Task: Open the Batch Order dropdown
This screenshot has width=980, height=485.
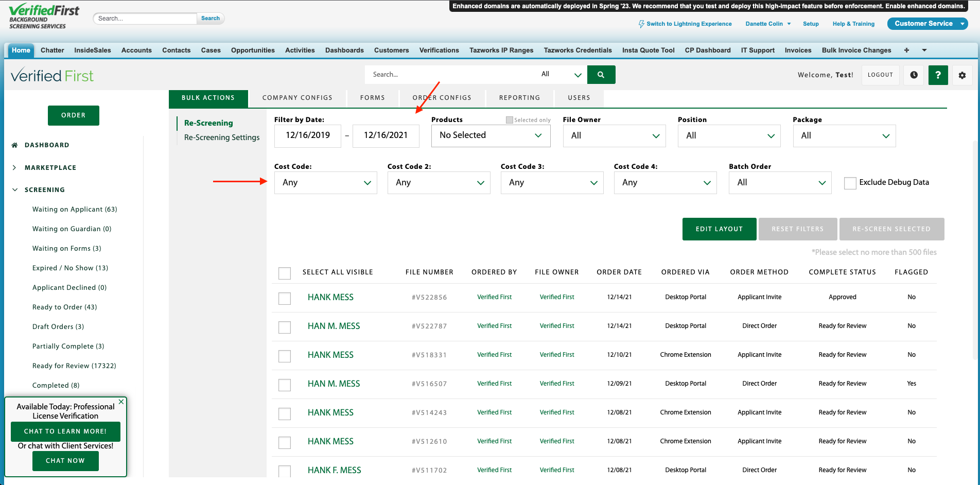Action: [x=780, y=183]
